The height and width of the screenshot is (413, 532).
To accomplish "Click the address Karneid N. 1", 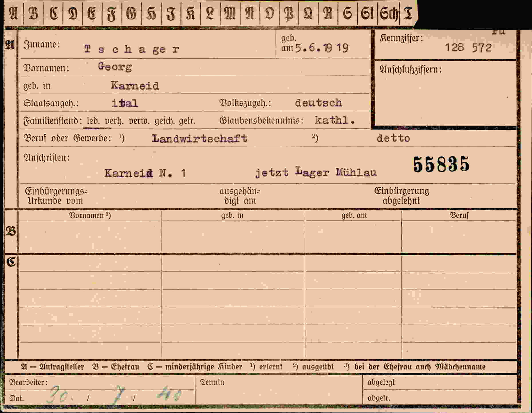I will coord(145,173).
